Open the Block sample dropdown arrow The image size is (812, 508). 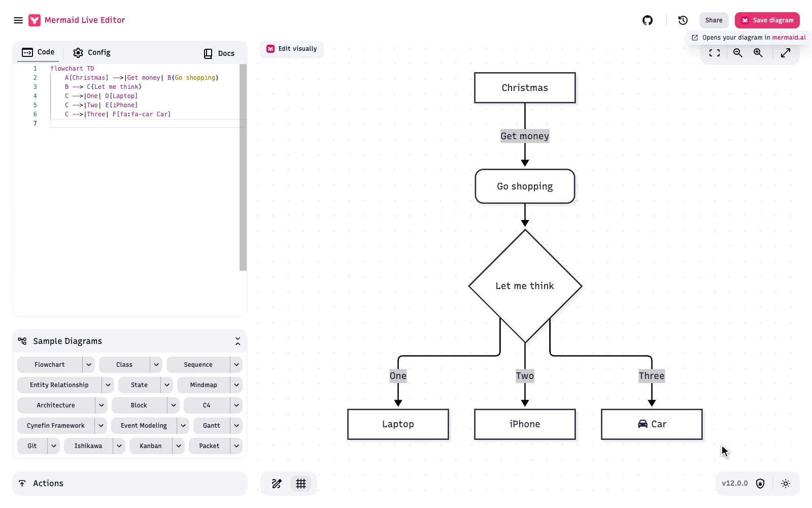point(174,405)
